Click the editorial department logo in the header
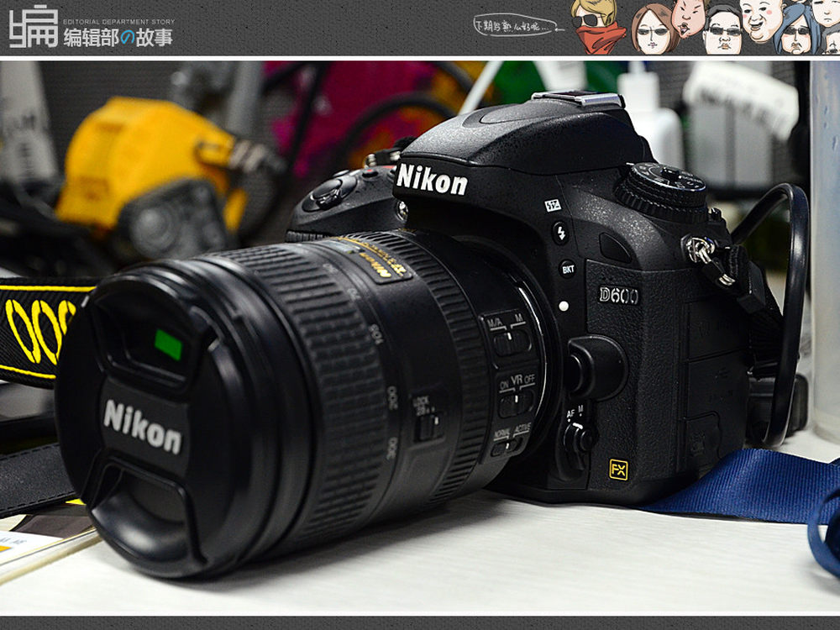 pos(33,27)
